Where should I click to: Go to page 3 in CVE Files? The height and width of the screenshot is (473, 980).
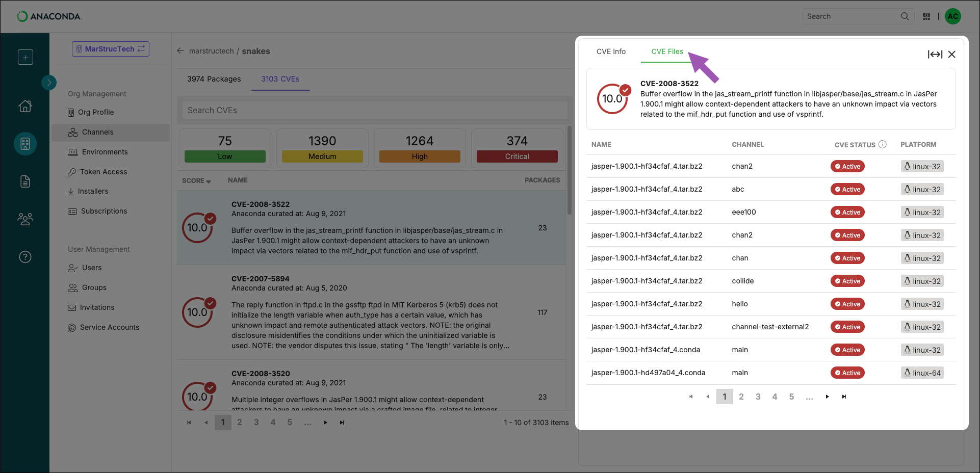coord(758,397)
